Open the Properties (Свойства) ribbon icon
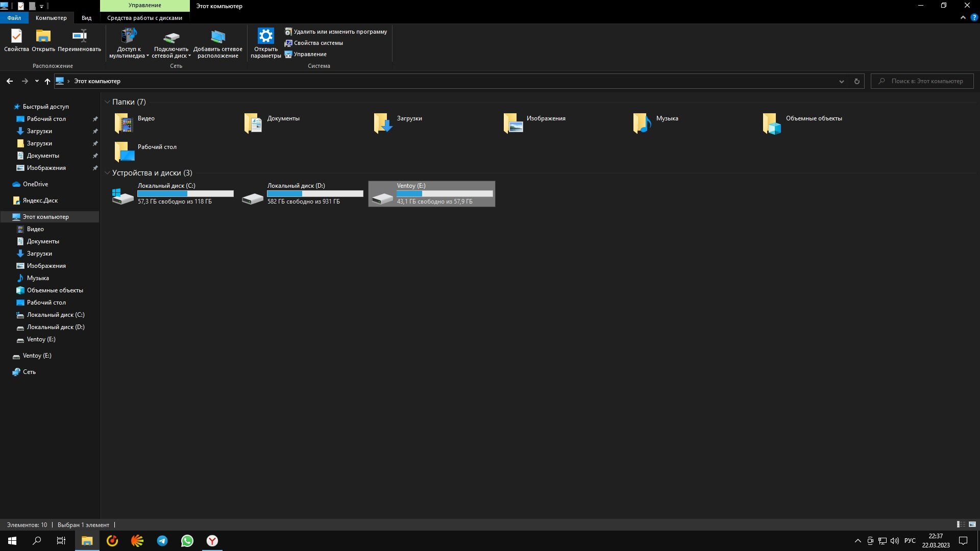The image size is (980, 551). pyautogui.click(x=16, y=40)
